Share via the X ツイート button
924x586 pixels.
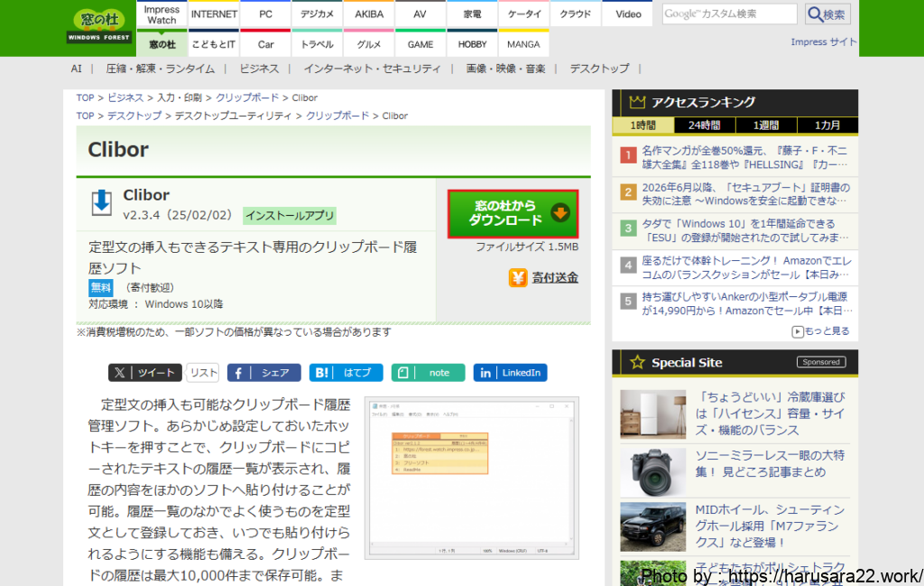point(145,373)
